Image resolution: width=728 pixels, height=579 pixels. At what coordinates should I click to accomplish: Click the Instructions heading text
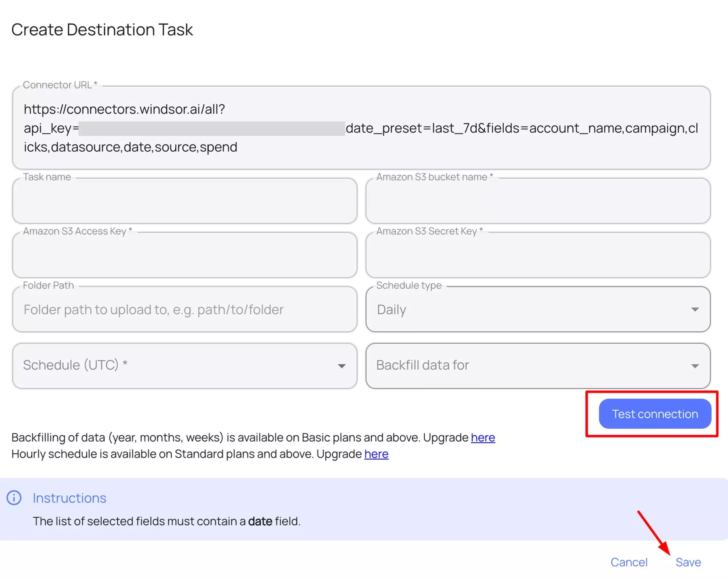point(69,498)
